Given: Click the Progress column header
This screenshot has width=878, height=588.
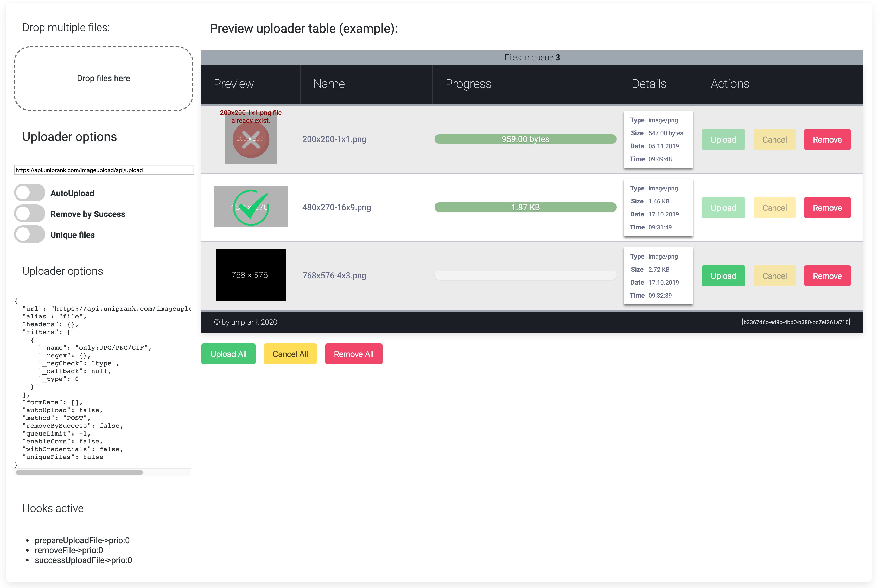Looking at the screenshot, I should tap(468, 84).
